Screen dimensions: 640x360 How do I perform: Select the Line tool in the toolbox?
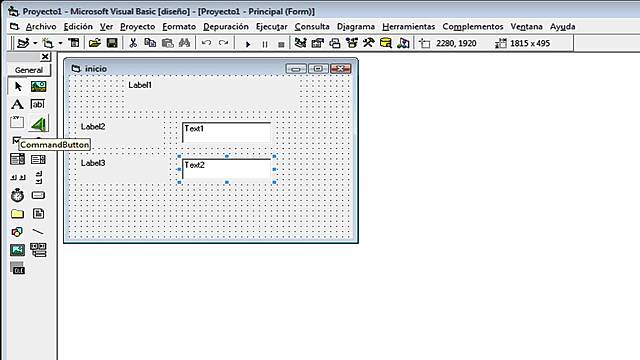(x=38, y=232)
